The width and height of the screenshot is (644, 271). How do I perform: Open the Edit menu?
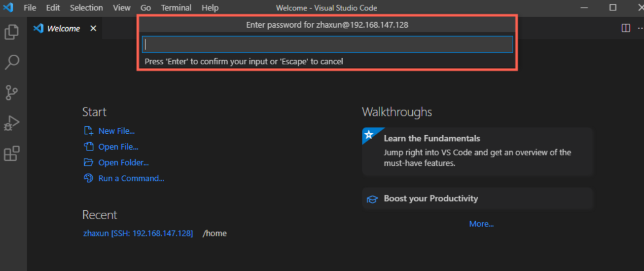[x=53, y=8]
